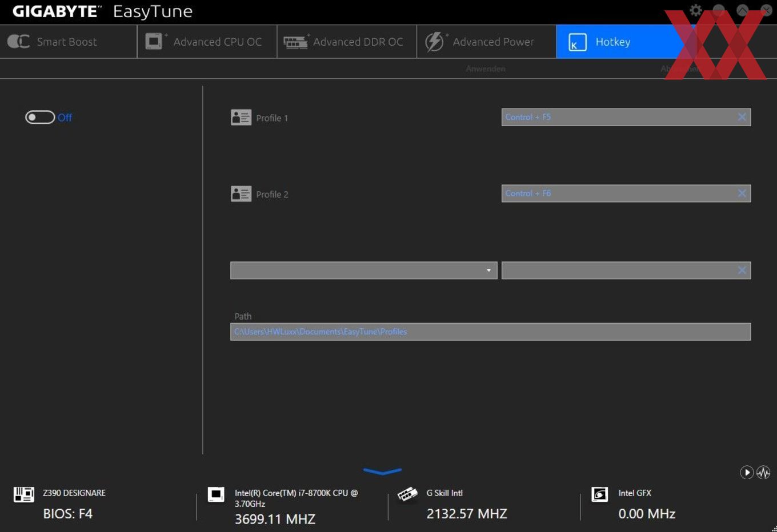Click the Intel Core i7-8700K CPU icon
The image size is (777, 532).
(216, 494)
